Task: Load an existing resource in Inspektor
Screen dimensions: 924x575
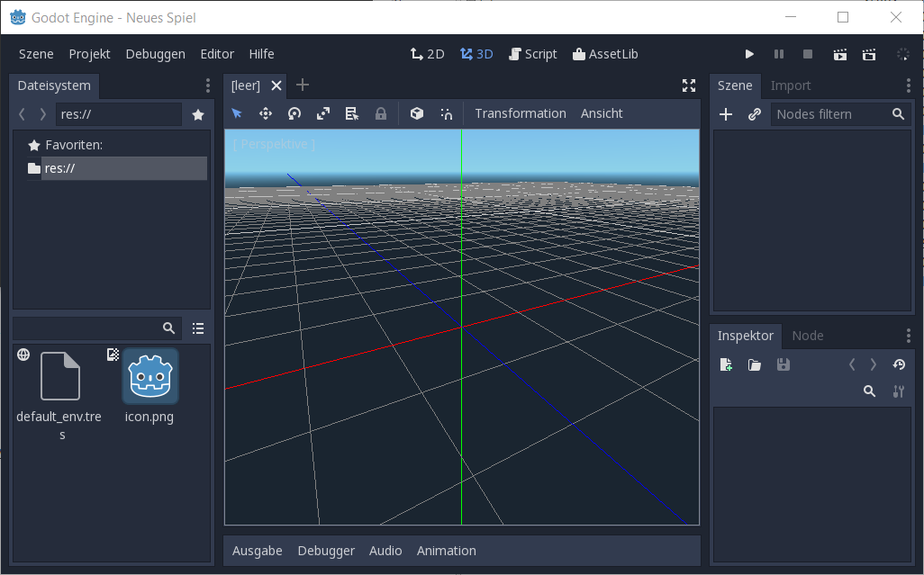Action: point(755,365)
